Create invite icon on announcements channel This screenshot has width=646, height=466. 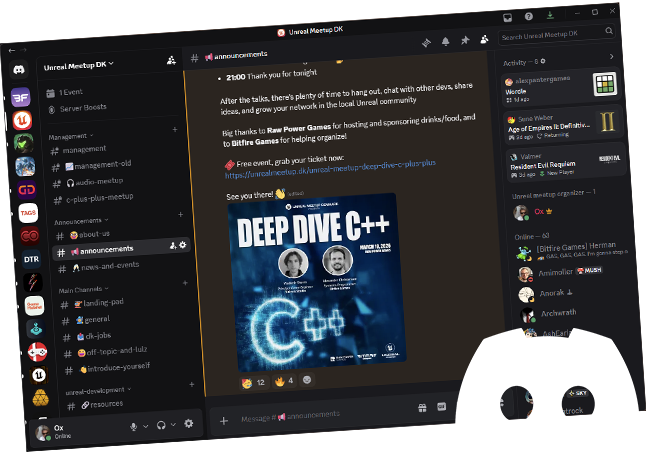pos(173,246)
